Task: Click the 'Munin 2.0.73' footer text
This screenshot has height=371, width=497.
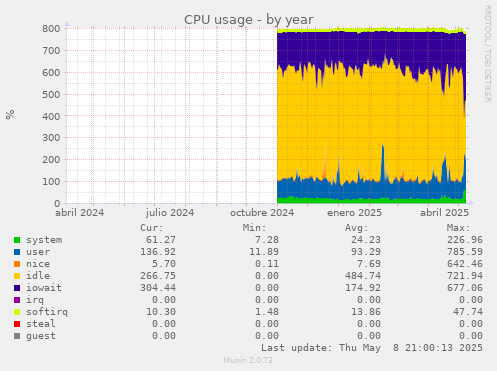Action: pos(248,360)
